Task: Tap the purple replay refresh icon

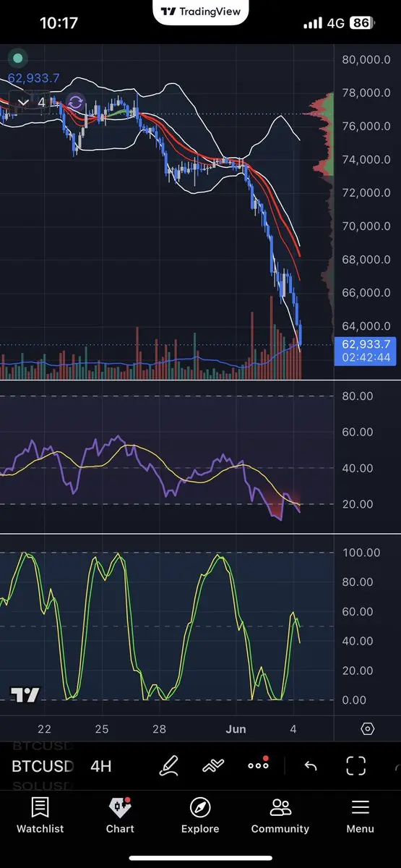Action: point(76,102)
